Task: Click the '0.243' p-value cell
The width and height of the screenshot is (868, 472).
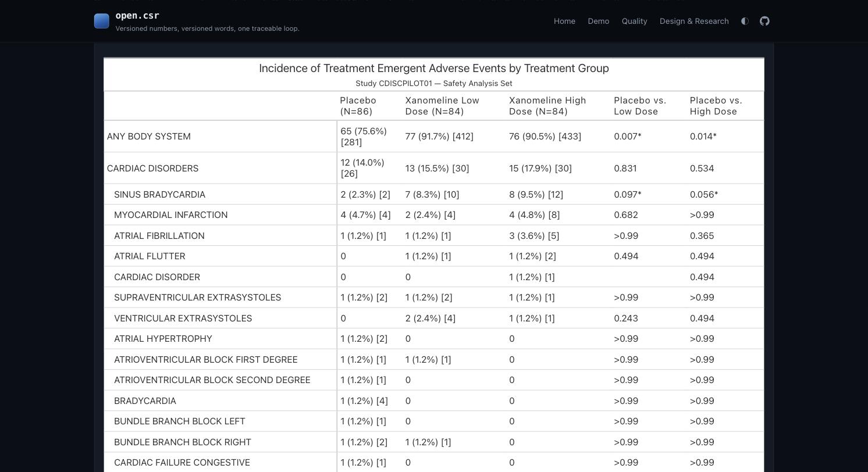Action: pyautogui.click(x=626, y=319)
